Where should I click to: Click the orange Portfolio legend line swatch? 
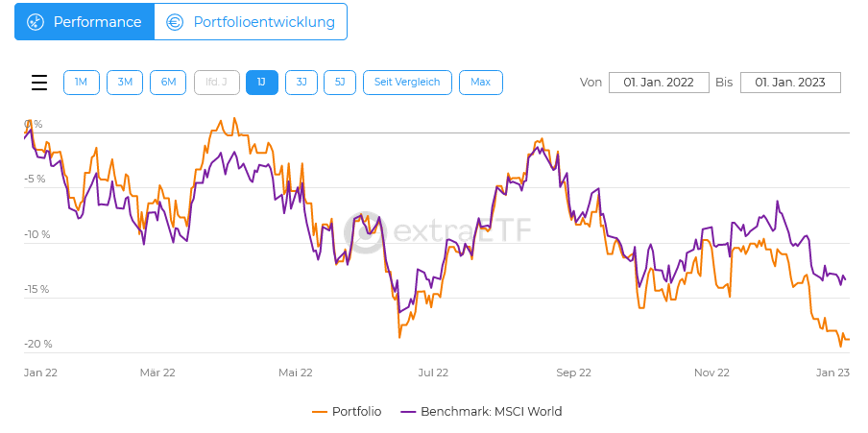(x=321, y=412)
